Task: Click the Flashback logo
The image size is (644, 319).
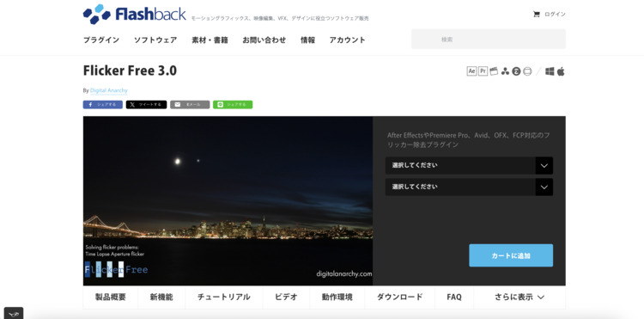Action: click(134, 14)
